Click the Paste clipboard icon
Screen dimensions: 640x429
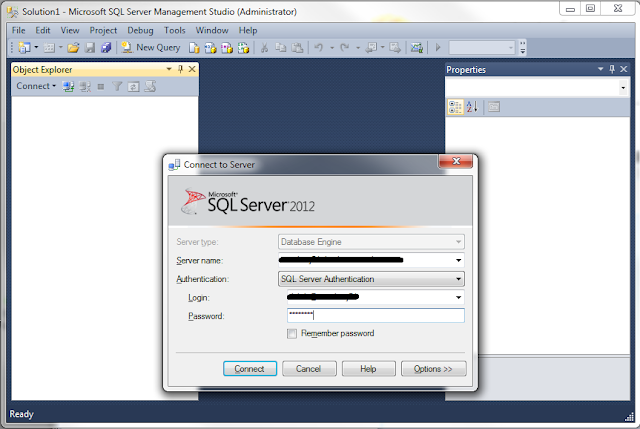tap(298, 48)
